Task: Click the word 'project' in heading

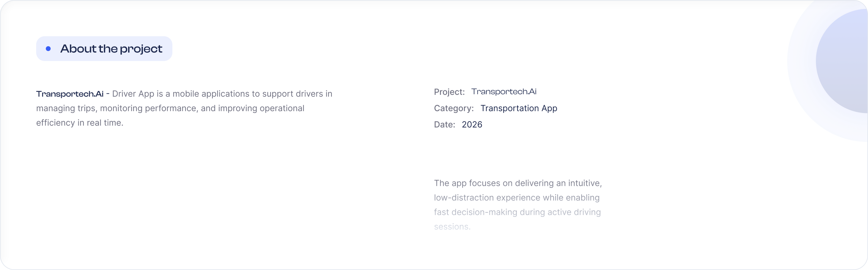Action: click(141, 49)
